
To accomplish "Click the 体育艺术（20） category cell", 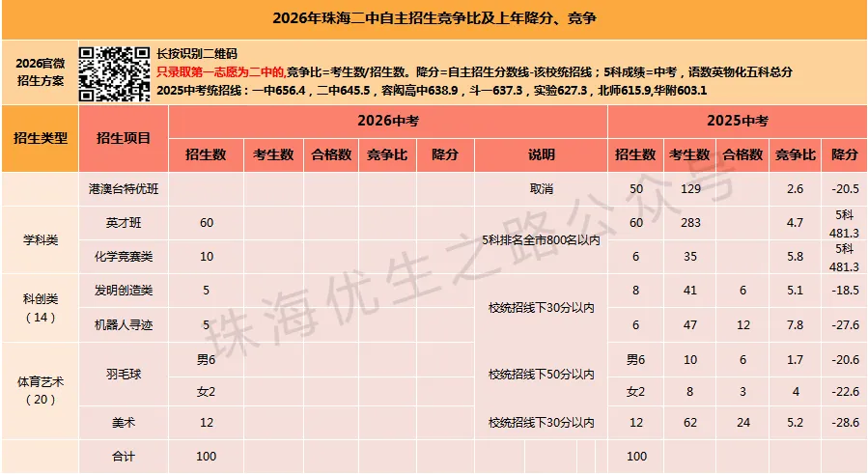I will pyautogui.click(x=40, y=390).
